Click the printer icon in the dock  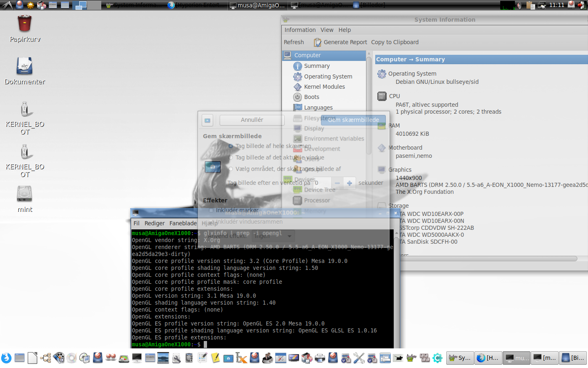point(320,358)
